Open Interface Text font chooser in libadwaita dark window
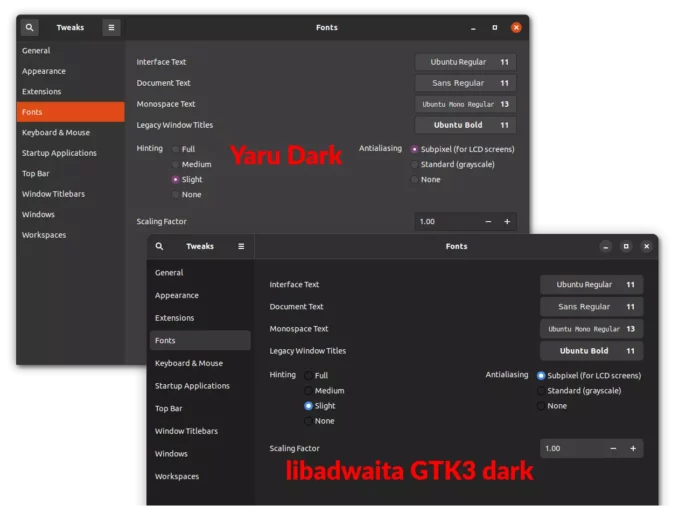The image size is (700, 519). 592,284
